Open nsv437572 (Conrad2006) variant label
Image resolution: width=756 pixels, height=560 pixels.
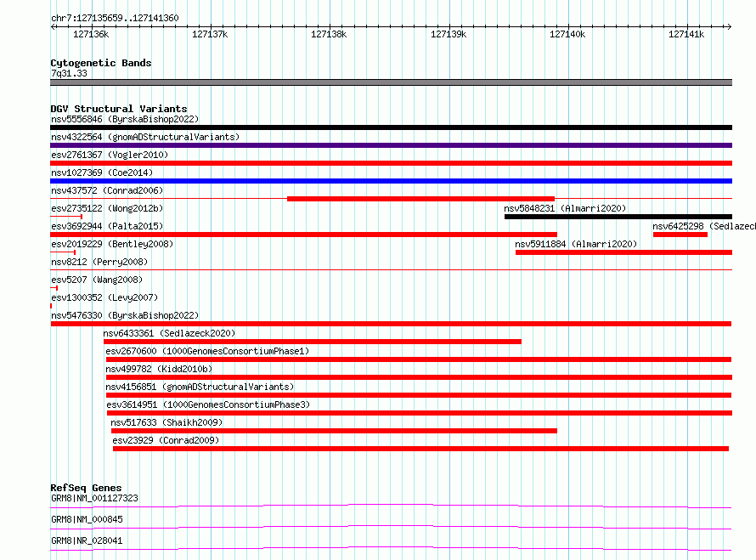(107, 190)
